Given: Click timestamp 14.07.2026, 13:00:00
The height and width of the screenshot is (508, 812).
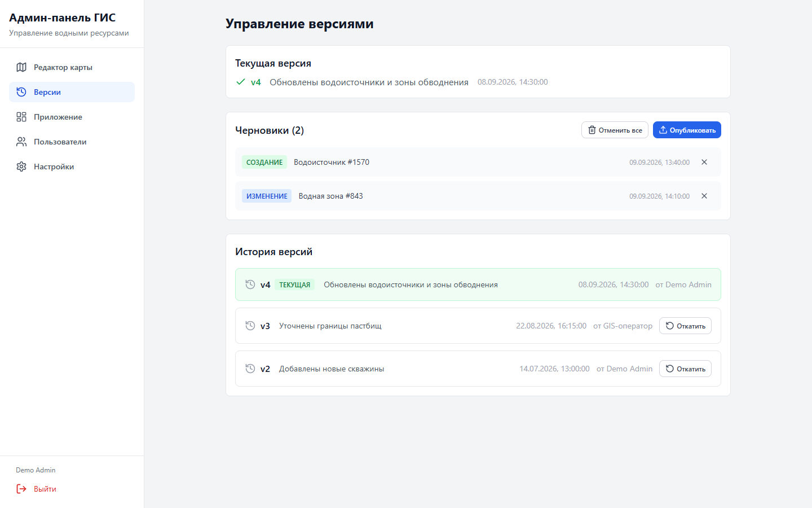Looking at the screenshot, I should [x=554, y=369].
